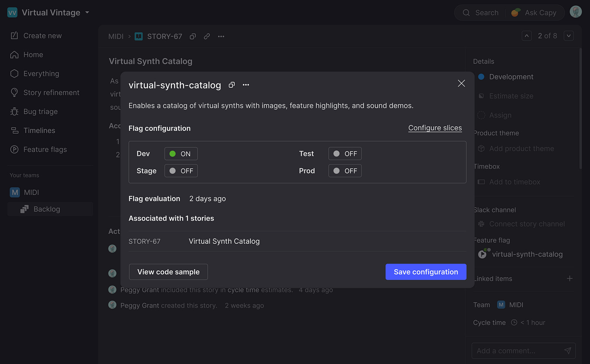
Task: Open Ask Capy assistant
Action: pyautogui.click(x=534, y=13)
